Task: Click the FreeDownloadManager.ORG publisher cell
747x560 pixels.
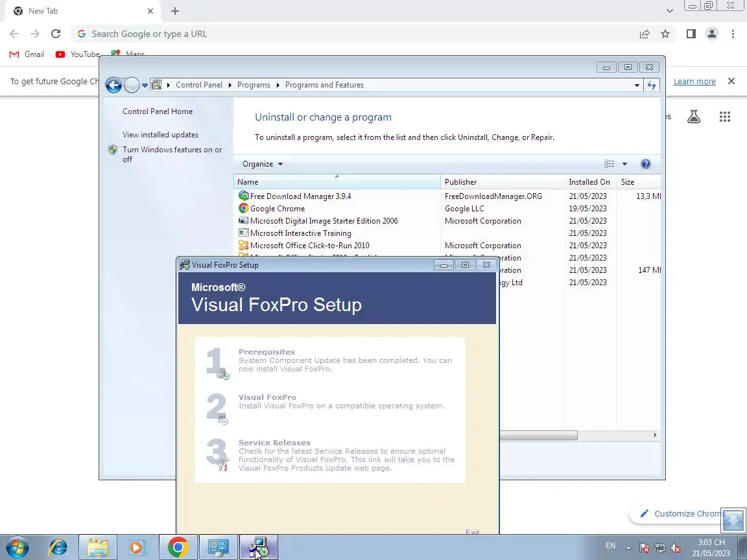Action: pos(493,196)
